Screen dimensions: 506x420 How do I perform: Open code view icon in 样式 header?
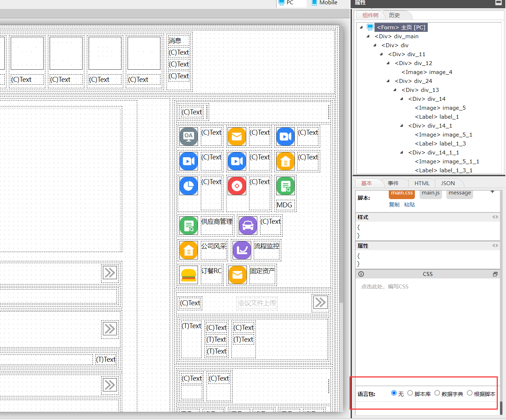click(495, 217)
